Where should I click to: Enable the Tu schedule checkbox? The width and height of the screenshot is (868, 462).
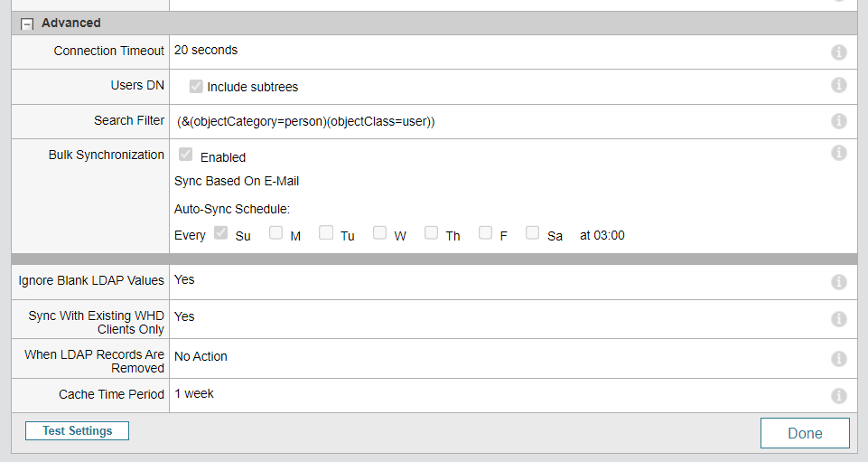[326, 233]
